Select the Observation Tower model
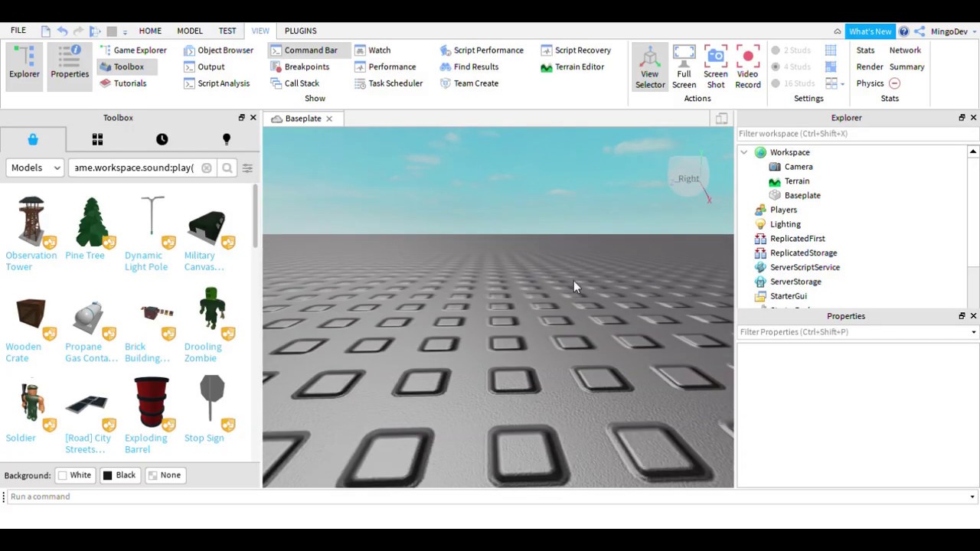980x551 pixels. (x=31, y=233)
